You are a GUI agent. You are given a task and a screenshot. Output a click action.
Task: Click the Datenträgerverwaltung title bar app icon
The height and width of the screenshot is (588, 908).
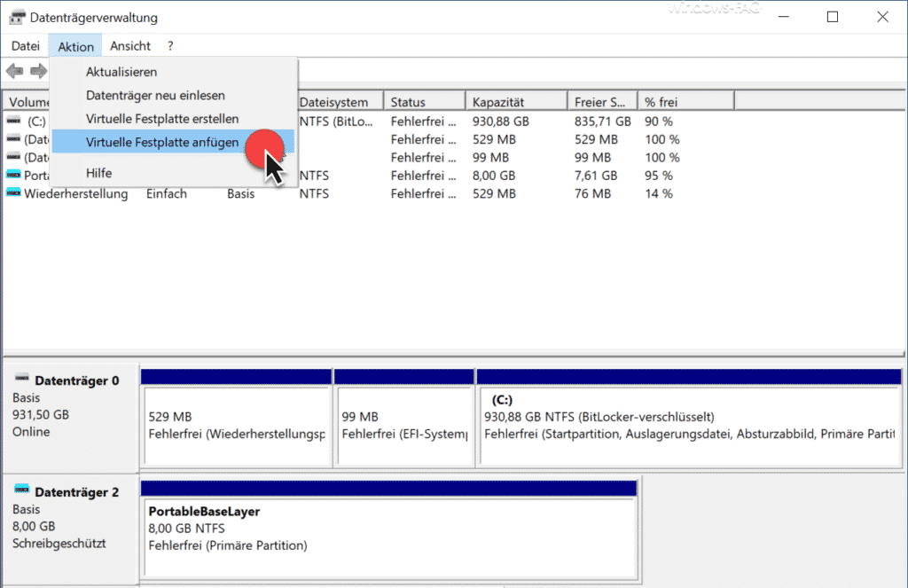coord(17,18)
